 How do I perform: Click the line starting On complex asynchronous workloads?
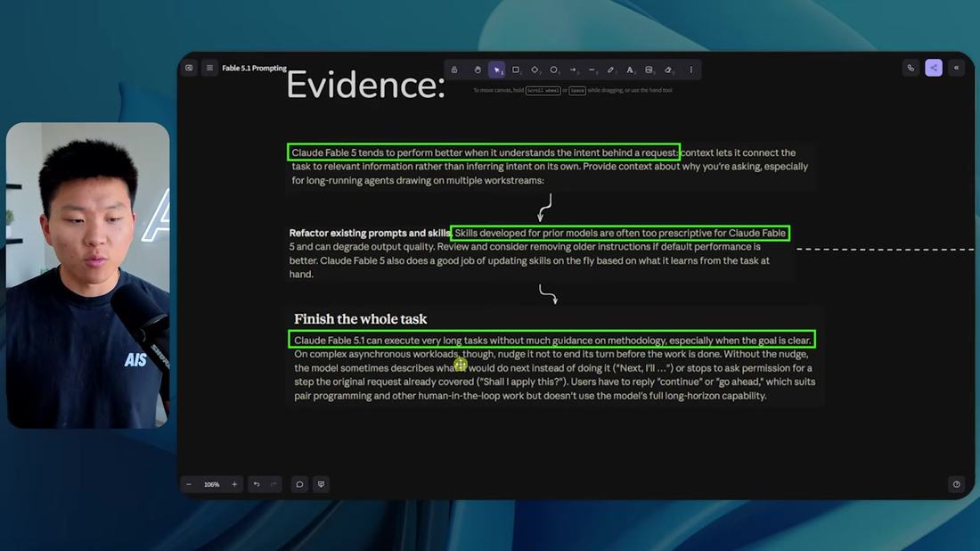(x=551, y=354)
